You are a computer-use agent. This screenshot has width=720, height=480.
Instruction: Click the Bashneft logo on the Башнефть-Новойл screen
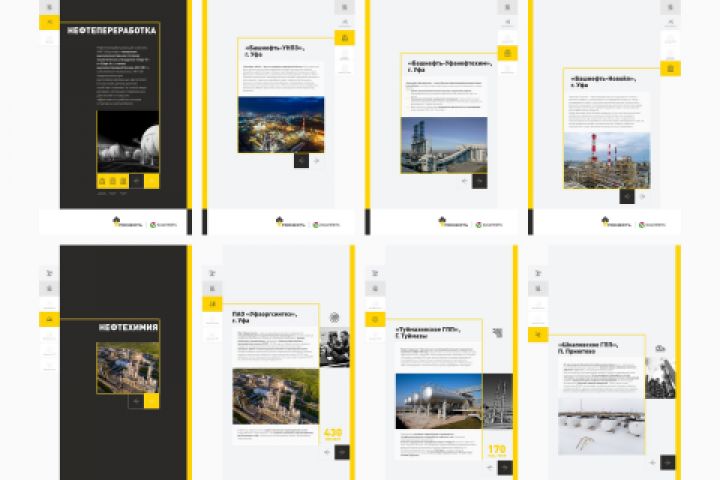pyautogui.click(x=652, y=225)
